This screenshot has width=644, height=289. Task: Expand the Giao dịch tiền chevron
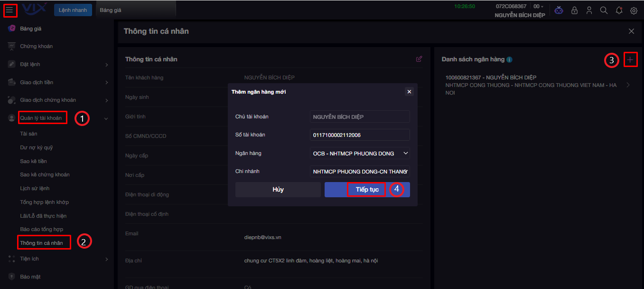point(106,83)
